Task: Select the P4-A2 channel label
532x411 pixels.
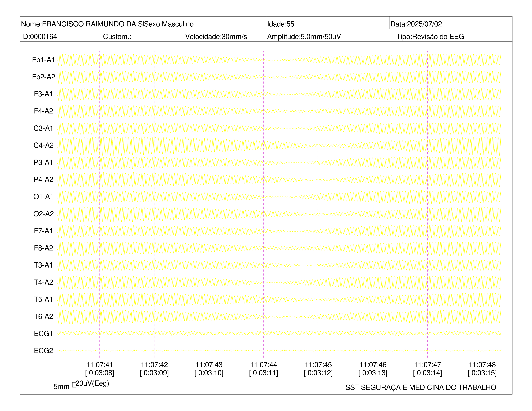Action: (44, 179)
